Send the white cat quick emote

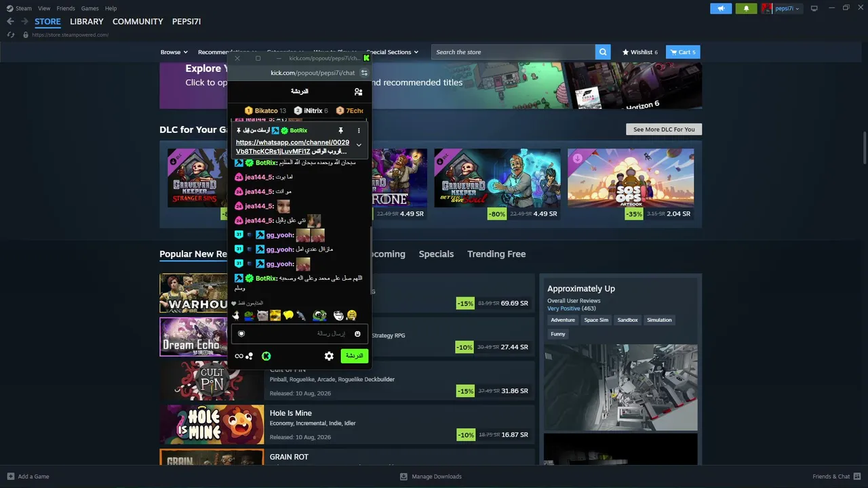[x=262, y=315]
